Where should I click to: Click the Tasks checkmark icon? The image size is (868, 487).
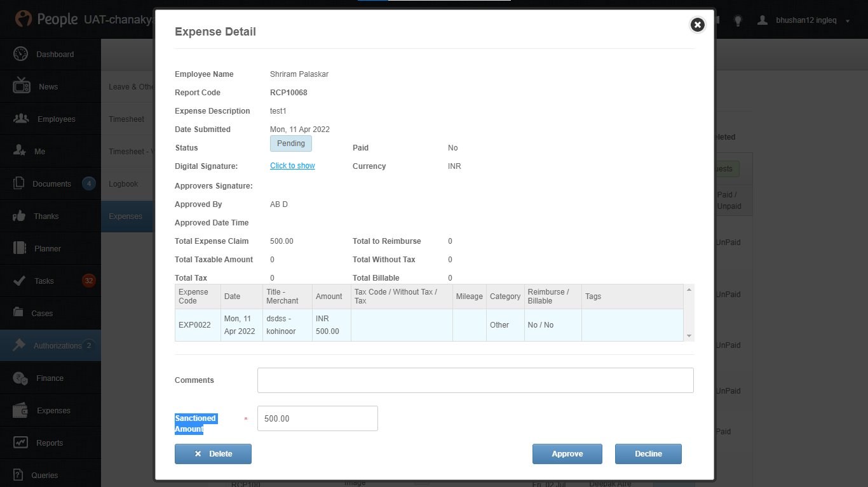click(20, 281)
